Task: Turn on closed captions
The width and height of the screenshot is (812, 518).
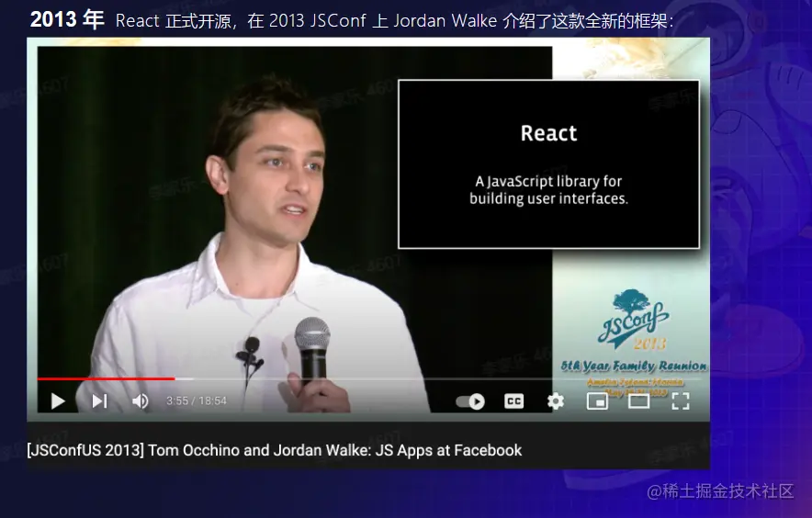Action: point(513,401)
